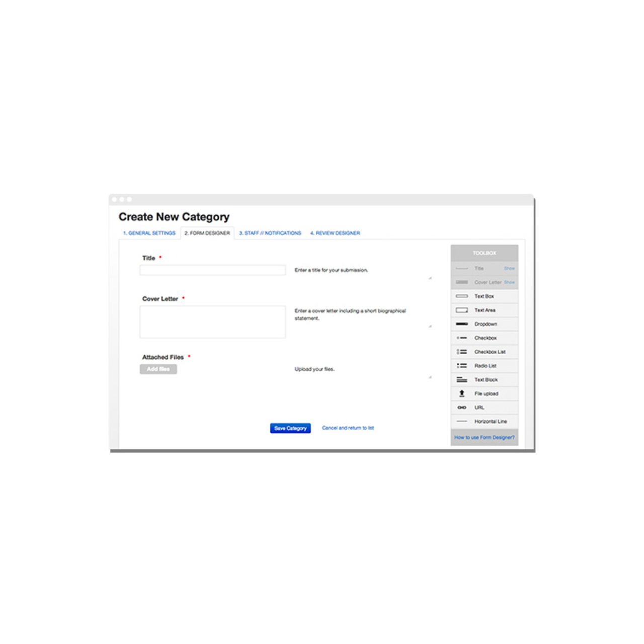Switch to the General Settings tab

click(x=148, y=233)
